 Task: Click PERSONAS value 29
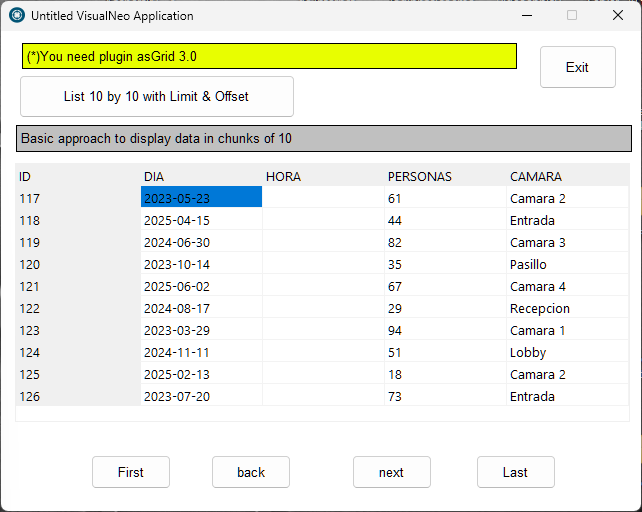pos(445,308)
